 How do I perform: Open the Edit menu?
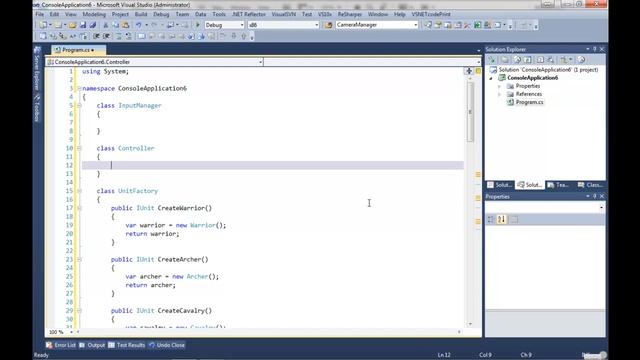(x=54, y=14)
